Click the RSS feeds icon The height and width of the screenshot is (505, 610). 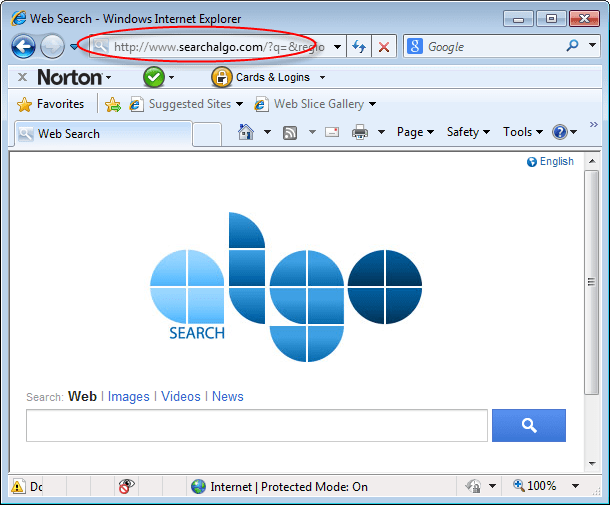click(290, 133)
